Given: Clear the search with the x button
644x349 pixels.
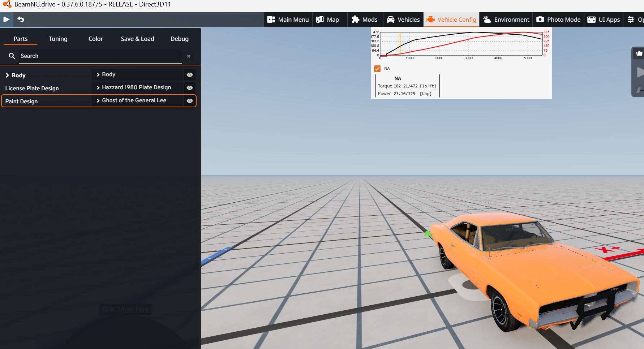Looking at the screenshot, I should (189, 56).
